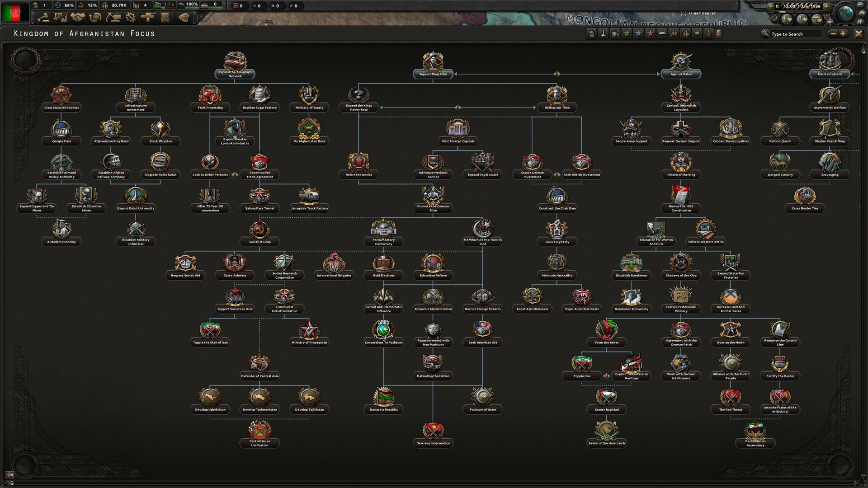Viewport: 868px width, 488px height.
Task: Select the Construction menu hammer-and-sickle icon
Action: 114,17
